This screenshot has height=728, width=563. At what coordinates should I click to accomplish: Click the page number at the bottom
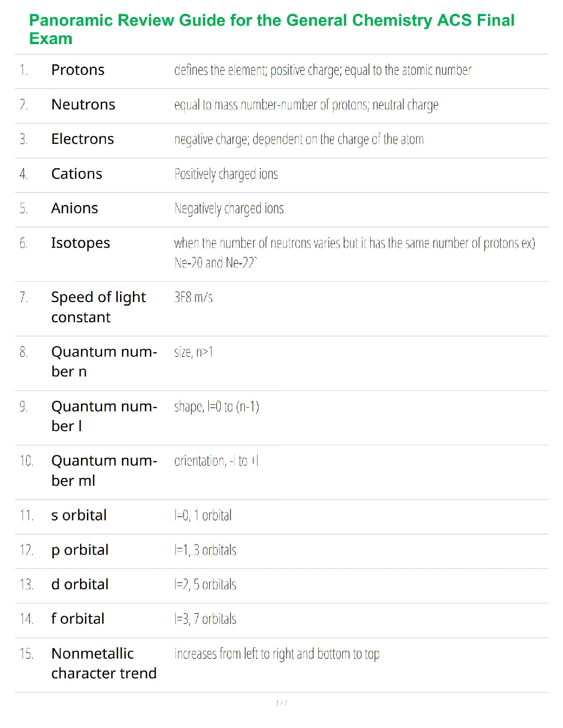(281, 703)
